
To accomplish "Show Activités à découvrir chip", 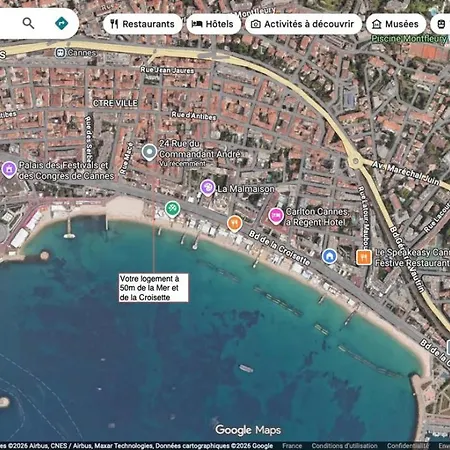I will click(x=303, y=24).
